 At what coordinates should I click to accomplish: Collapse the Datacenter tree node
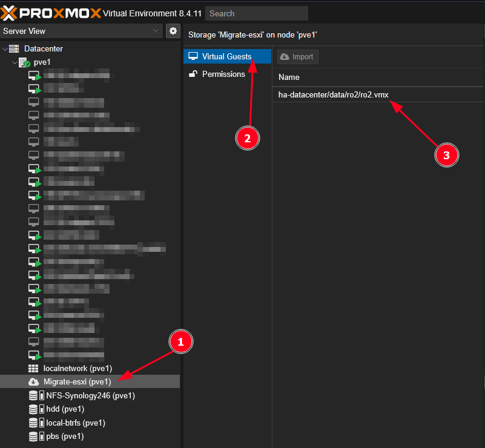coord(5,48)
